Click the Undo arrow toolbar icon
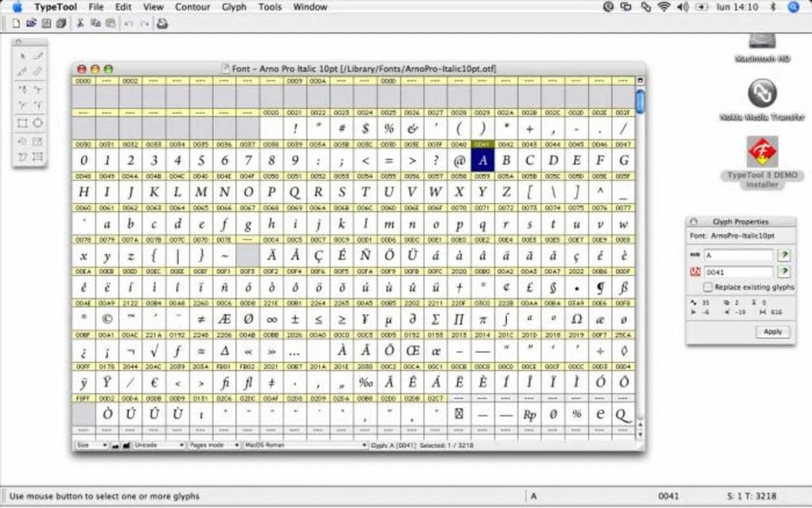The width and height of the screenshot is (812, 508). [129, 24]
